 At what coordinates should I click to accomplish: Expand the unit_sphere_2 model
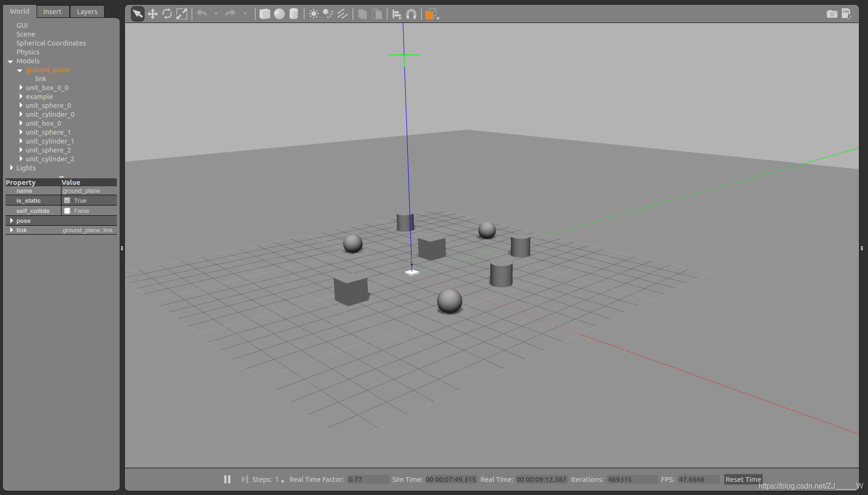pyautogui.click(x=21, y=150)
